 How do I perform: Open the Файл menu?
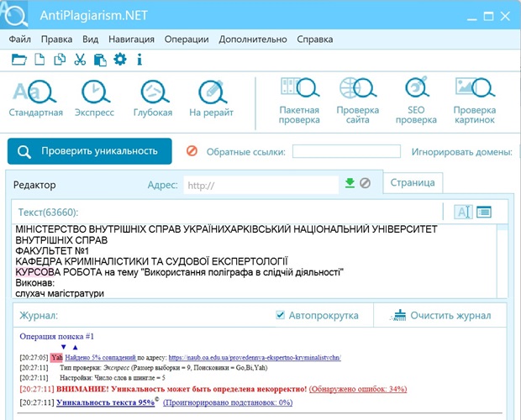[x=20, y=39]
